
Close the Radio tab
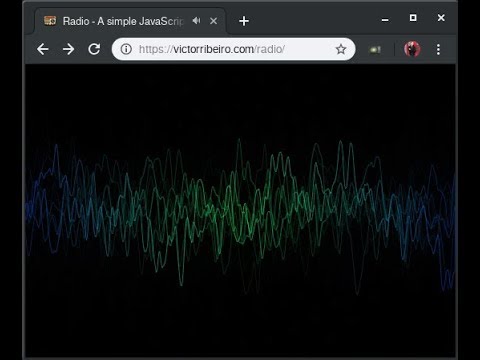coord(214,21)
